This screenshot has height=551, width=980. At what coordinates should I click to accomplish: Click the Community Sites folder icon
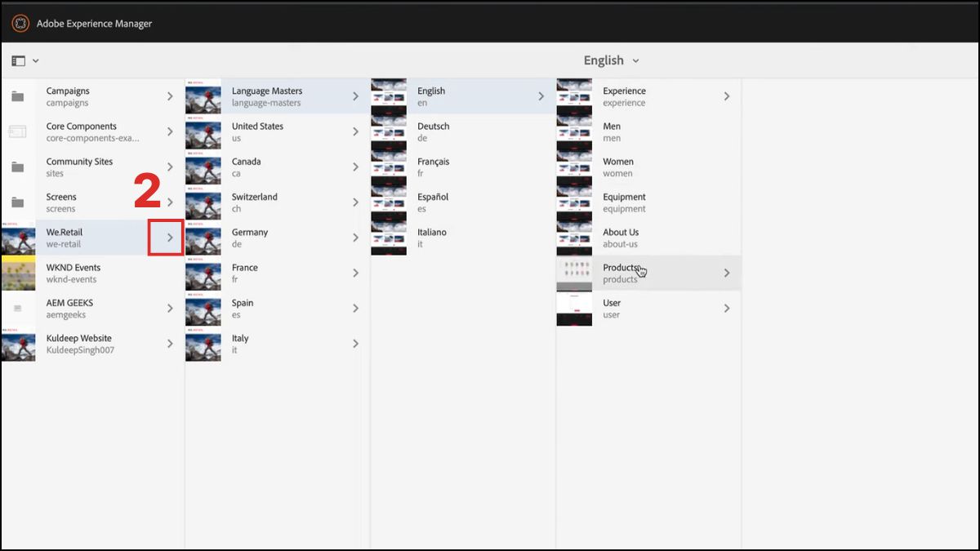(x=17, y=167)
